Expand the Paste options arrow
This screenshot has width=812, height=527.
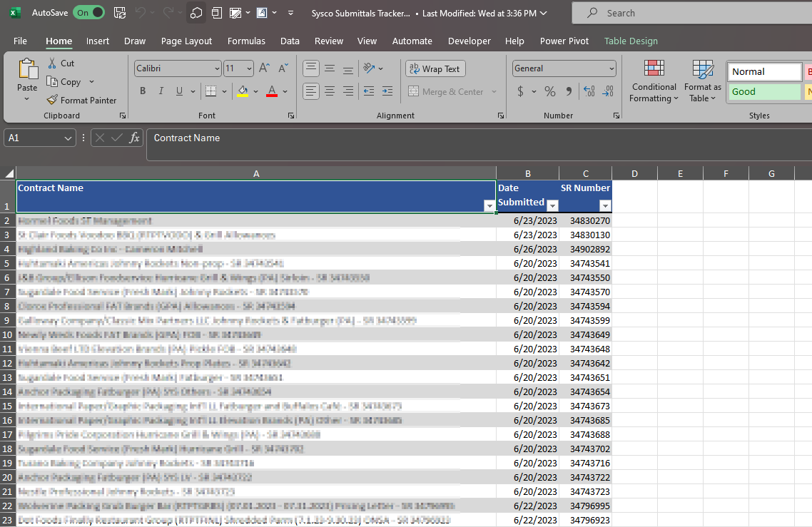point(27,99)
